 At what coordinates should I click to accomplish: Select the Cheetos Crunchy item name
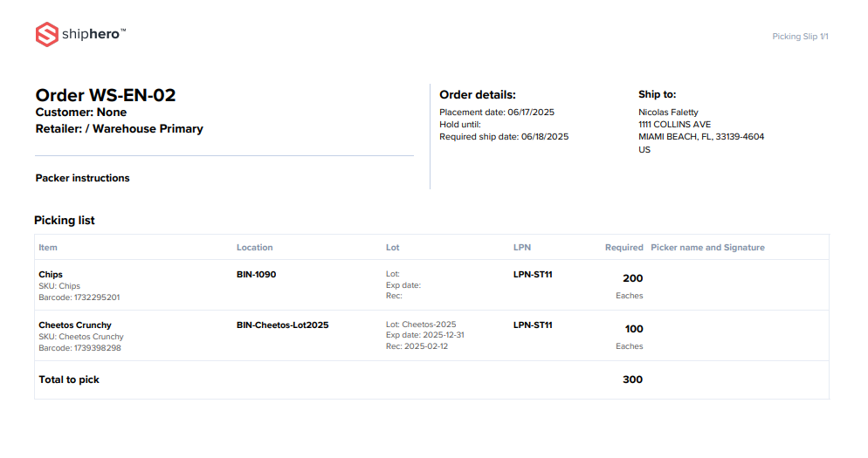pos(76,325)
